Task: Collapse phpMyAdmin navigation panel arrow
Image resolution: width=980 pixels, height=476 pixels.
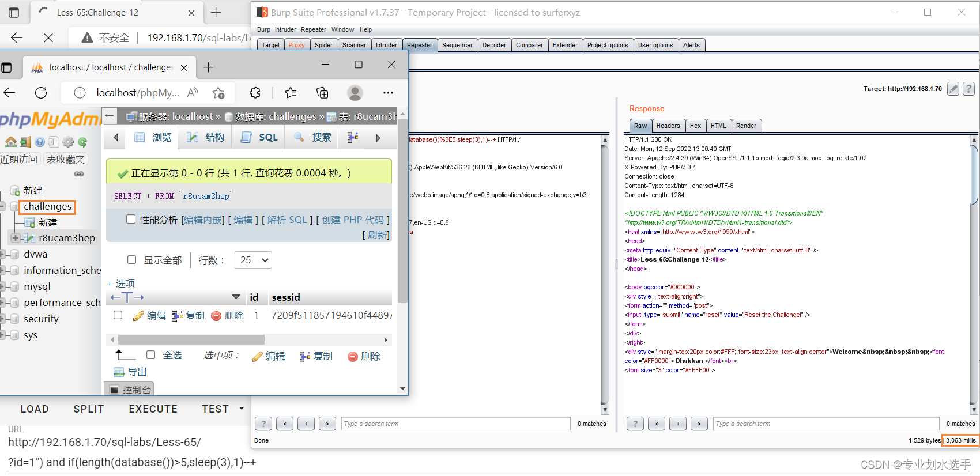Action: click(110, 116)
